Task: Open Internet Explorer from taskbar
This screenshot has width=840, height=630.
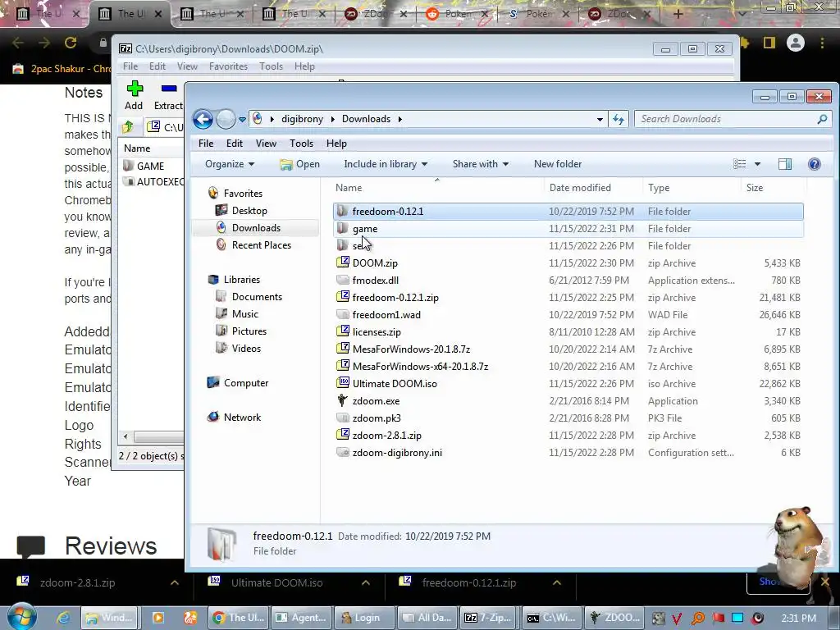Action: [63, 618]
